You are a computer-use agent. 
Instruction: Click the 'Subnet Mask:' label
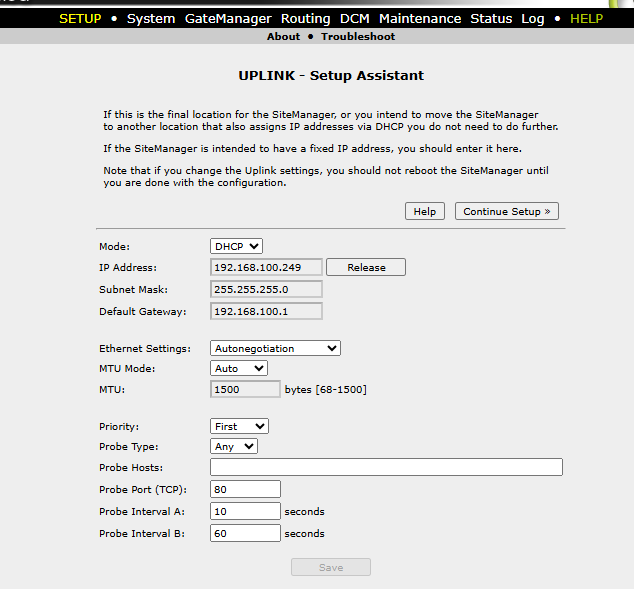pyautogui.click(x=133, y=289)
